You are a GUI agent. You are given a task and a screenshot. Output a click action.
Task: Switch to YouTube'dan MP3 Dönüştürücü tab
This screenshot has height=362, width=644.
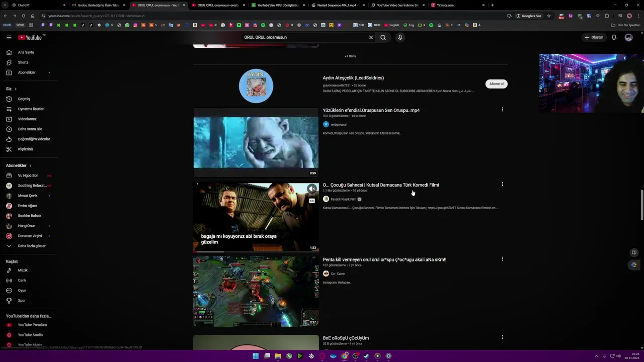tap(278, 5)
